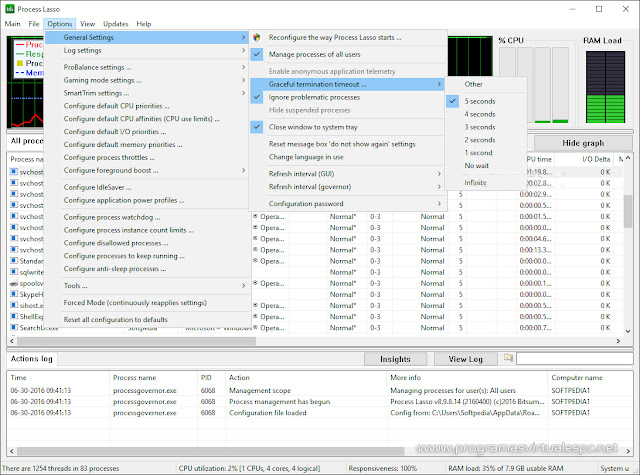The width and height of the screenshot is (640, 475).
Task: Click the RAM Load meter
Action: tap(605, 87)
